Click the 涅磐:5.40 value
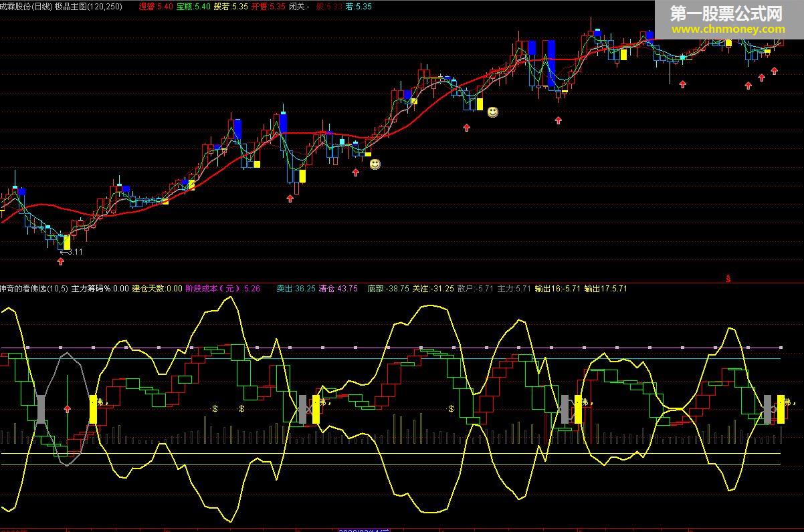Viewport: 804px width, 532px height. coord(155,6)
